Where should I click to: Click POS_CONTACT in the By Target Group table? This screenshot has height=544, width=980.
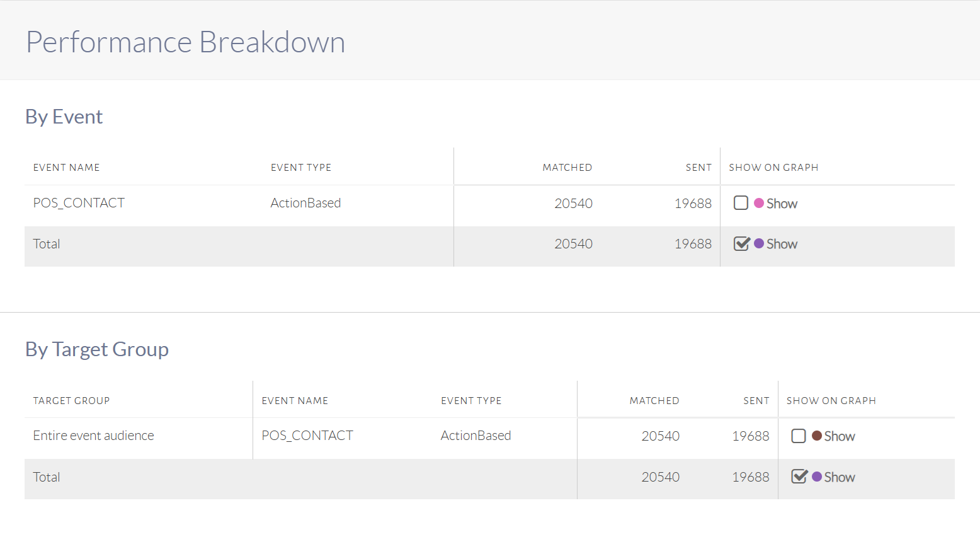tap(307, 436)
